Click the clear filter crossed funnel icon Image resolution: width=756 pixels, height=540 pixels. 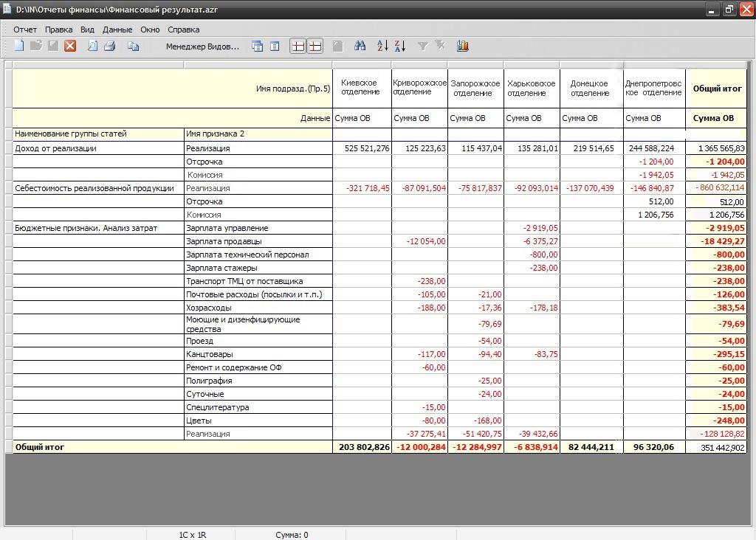(x=440, y=45)
